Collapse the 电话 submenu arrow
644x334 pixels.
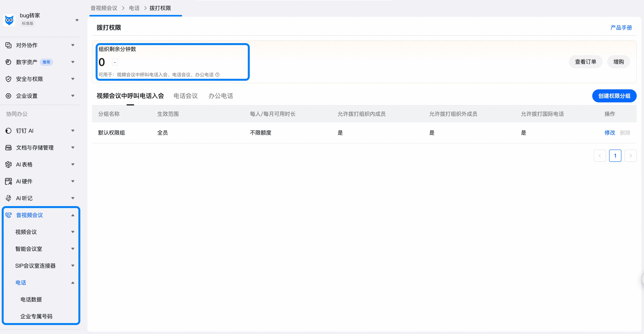(73, 283)
